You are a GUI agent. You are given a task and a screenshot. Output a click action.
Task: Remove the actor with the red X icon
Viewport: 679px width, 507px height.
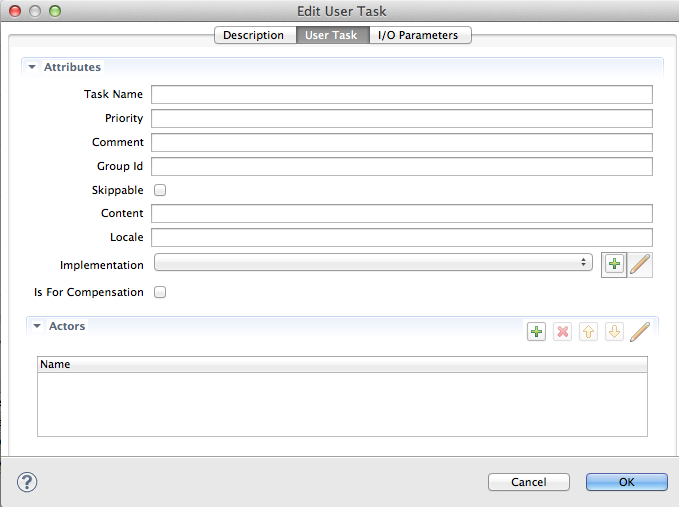[562, 332]
